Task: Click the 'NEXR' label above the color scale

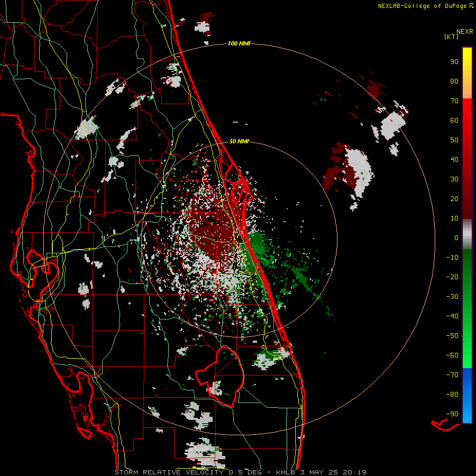Action: [464, 32]
